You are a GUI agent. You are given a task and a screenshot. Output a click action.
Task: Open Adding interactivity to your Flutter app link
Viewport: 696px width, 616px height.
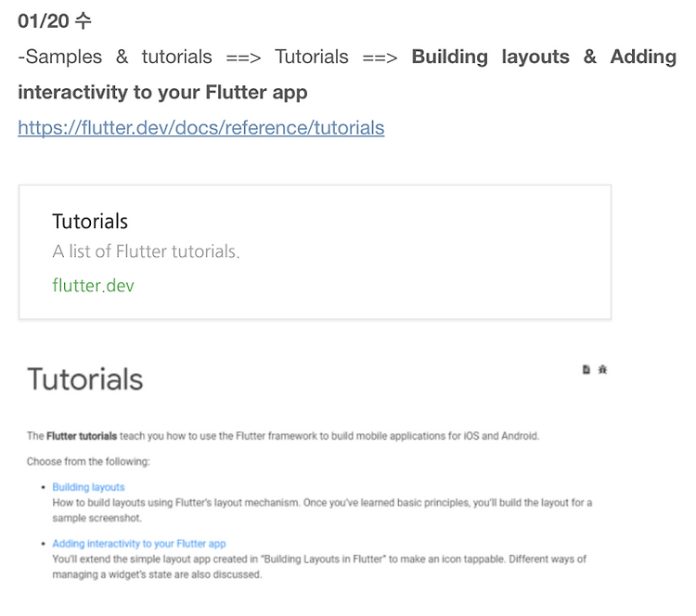tap(139, 544)
